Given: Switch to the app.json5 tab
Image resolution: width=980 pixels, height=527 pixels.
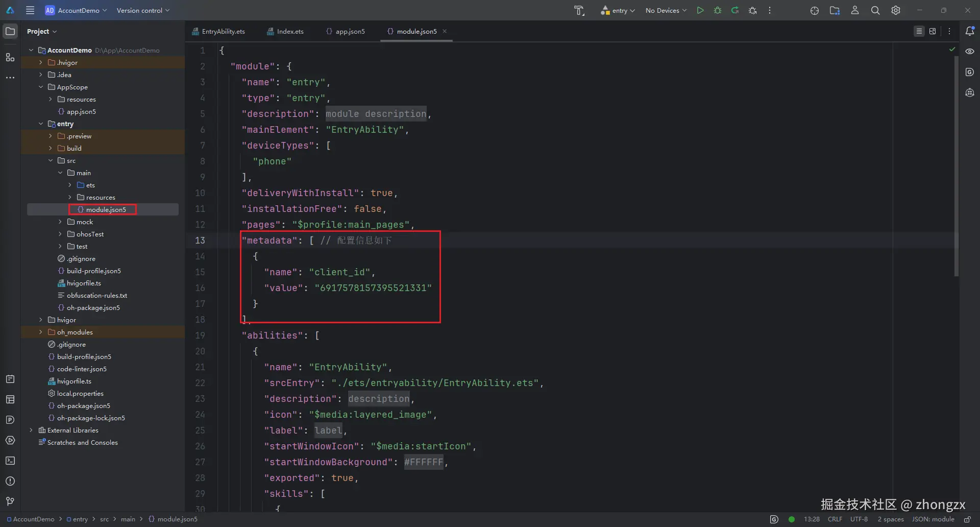Looking at the screenshot, I should [346, 31].
